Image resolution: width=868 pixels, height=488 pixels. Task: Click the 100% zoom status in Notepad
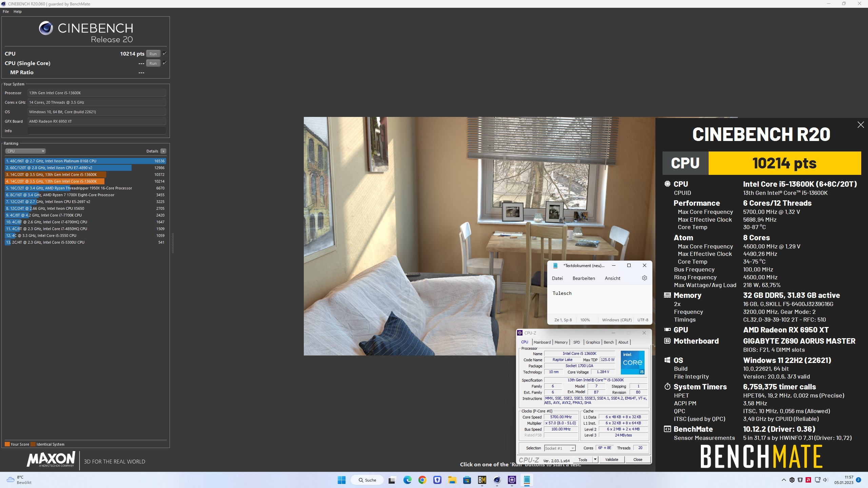(x=585, y=320)
